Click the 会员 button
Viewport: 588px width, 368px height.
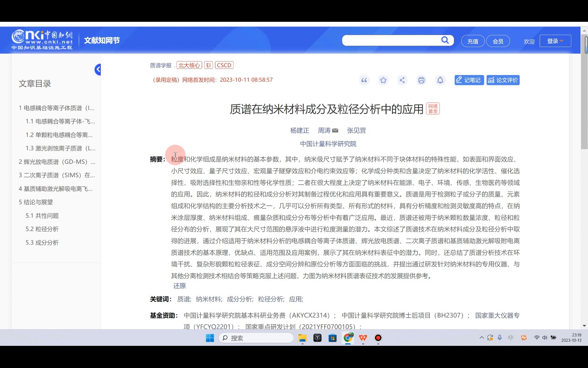point(498,41)
